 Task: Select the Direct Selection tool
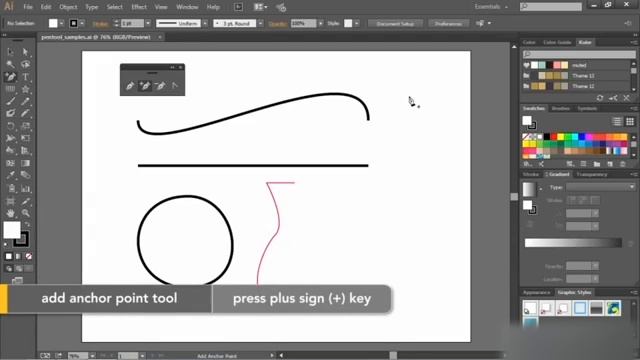tap(25, 52)
